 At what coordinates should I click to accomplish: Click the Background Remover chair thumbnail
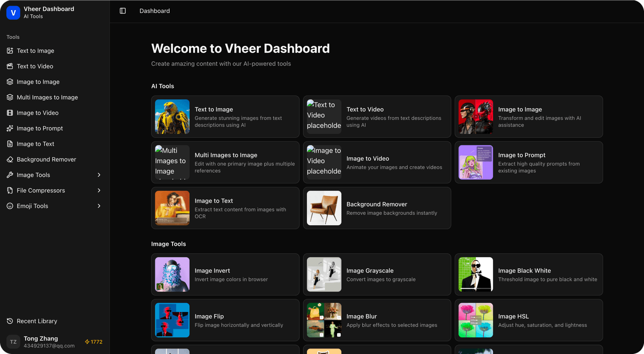(324, 208)
